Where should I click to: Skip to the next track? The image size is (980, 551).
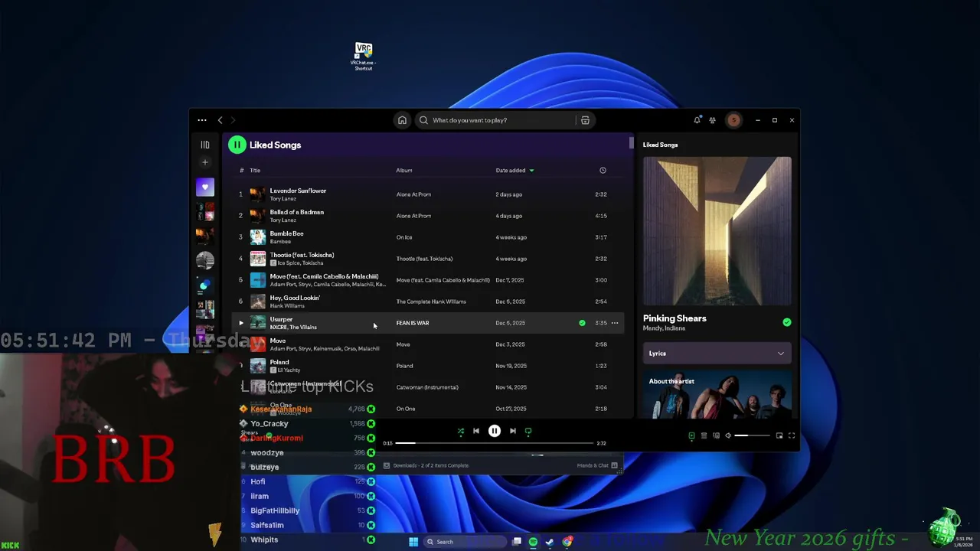tap(513, 431)
